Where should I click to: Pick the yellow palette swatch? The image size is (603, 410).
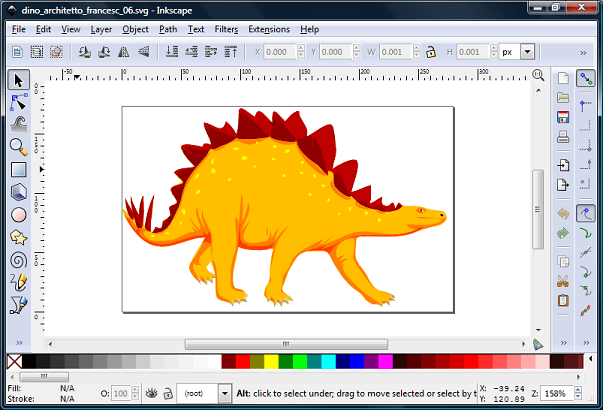(x=272, y=362)
